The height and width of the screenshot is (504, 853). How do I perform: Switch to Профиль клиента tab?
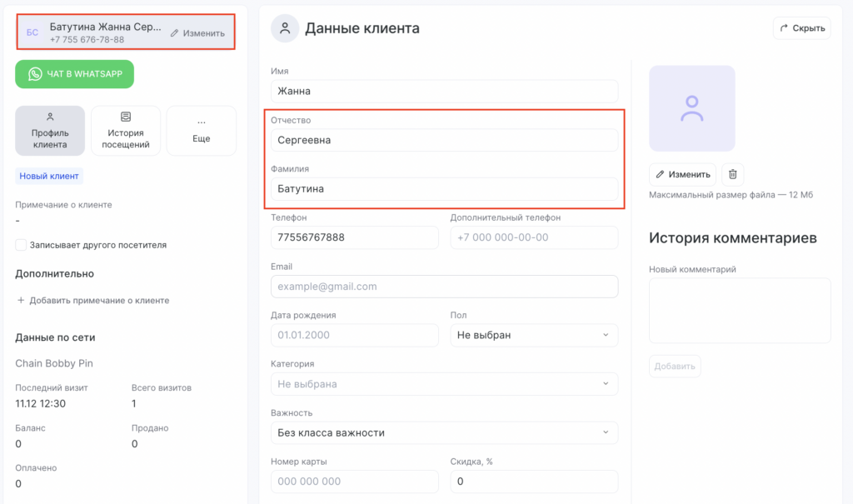[50, 131]
